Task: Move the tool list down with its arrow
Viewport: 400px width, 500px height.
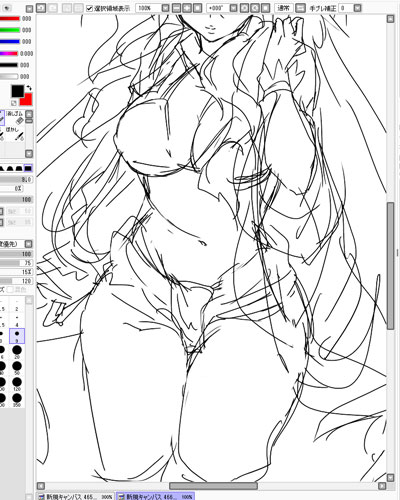Action: pos(29,153)
